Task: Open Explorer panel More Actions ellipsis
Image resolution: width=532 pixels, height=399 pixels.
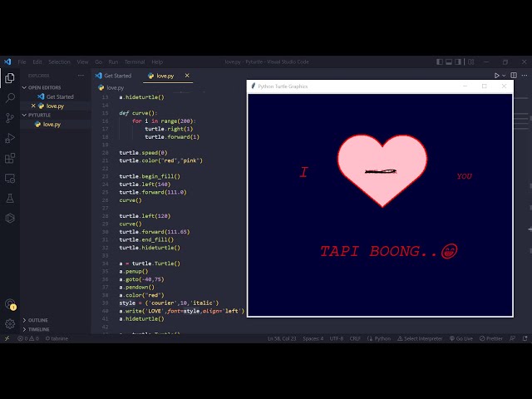Action: tap(81, 76)
